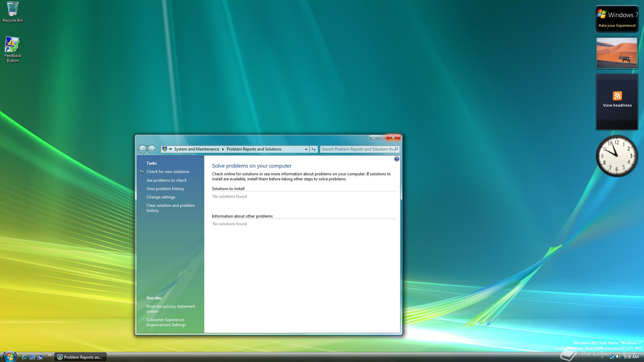Open the volume speaker tray icon

[x=618, y=357]
